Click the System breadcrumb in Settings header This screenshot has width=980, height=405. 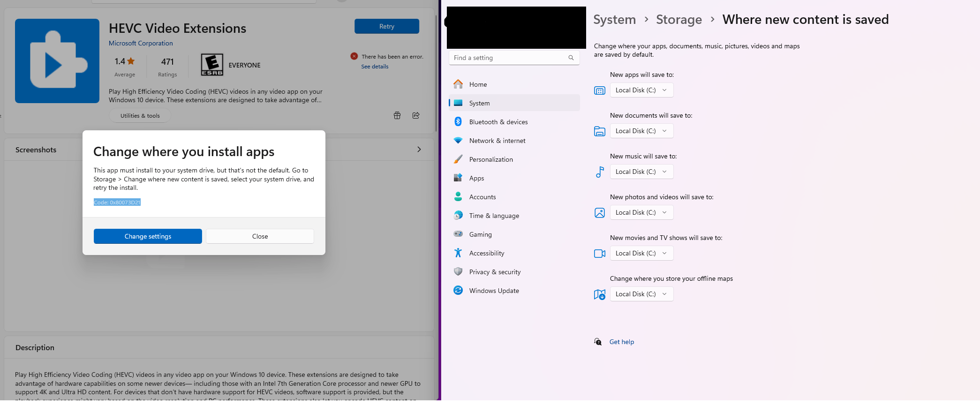[x=615, y=20]
